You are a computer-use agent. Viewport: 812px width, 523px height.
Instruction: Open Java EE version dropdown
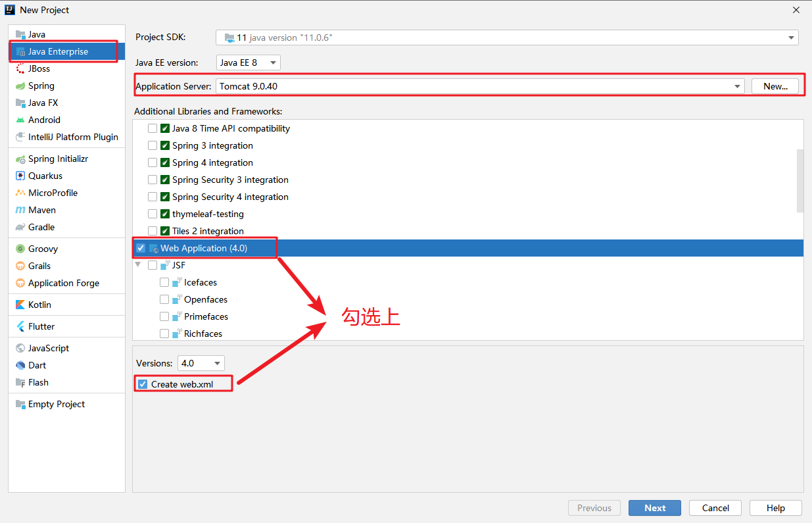pyautogui.click(x=248, y=62)
